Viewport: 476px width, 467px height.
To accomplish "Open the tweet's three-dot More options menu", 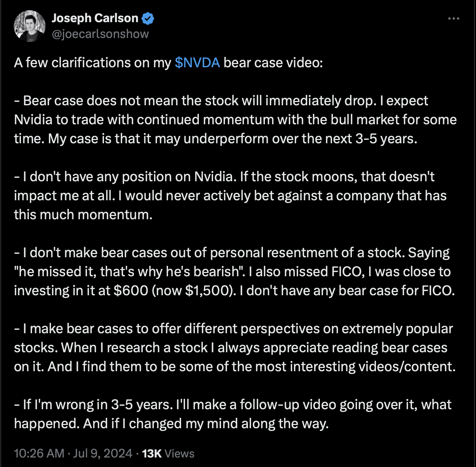I will pyautogui.click(x=453, y=19).
